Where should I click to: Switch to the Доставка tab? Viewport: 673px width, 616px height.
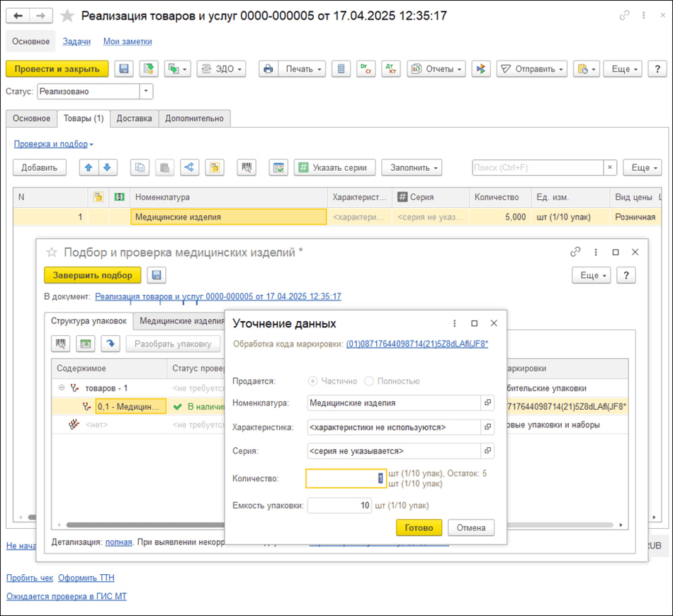pos(134,118)
